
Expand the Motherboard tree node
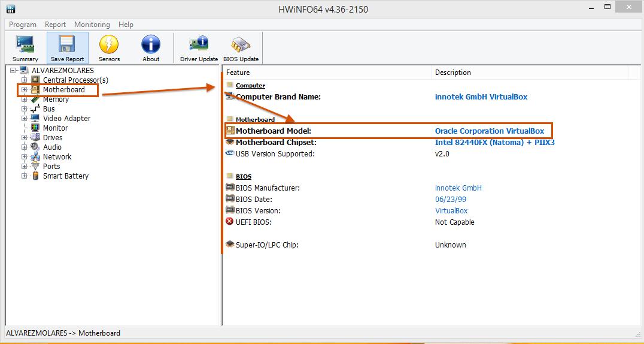(25, 90)
